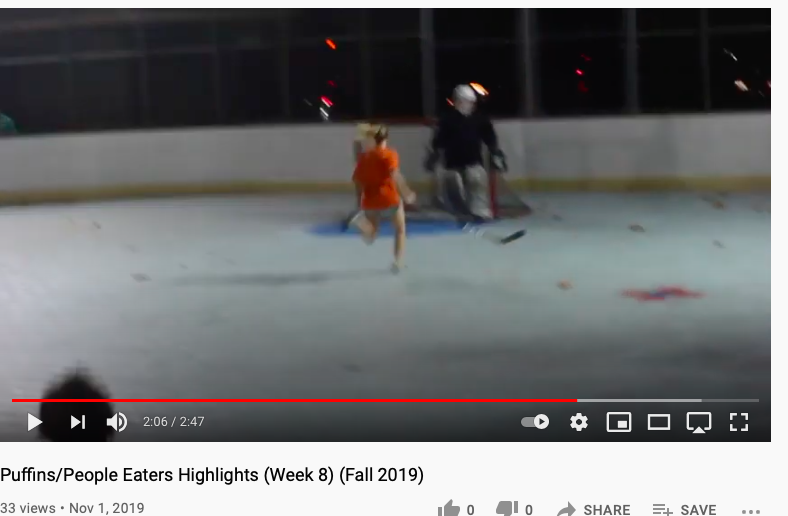This screenshot has height=516, width=788.
Task: Seek near the start of the red progress bar
Action: pos(20,400)
